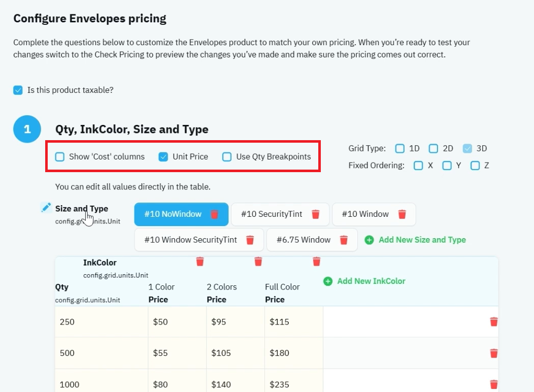Enable Show 'Cost' columns checkbox
This screenshot has height=392, width=534.
point(60,157)
